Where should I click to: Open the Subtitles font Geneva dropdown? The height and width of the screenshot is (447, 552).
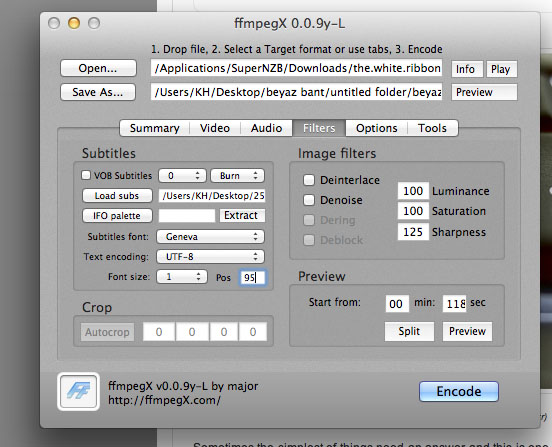(210, 237)
